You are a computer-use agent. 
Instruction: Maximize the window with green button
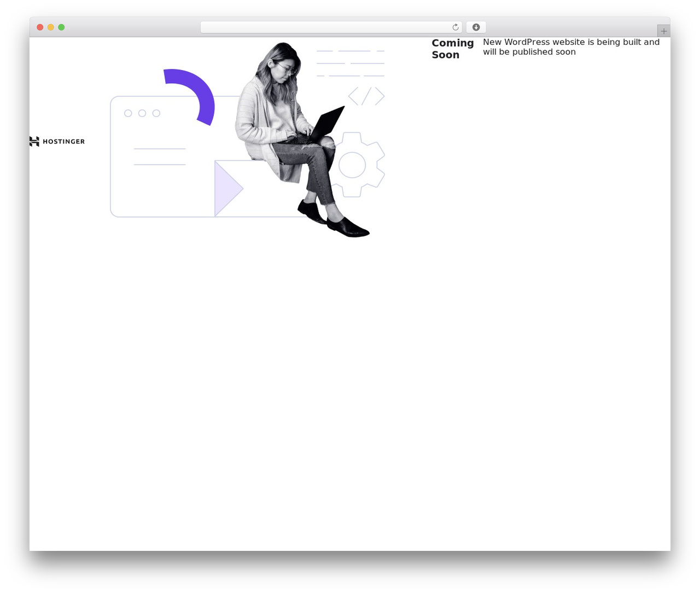tap(61, 27)
